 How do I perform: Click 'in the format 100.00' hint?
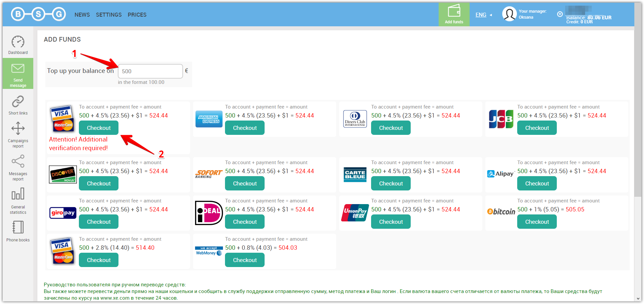pyautogui.click(x=141, y=82)
